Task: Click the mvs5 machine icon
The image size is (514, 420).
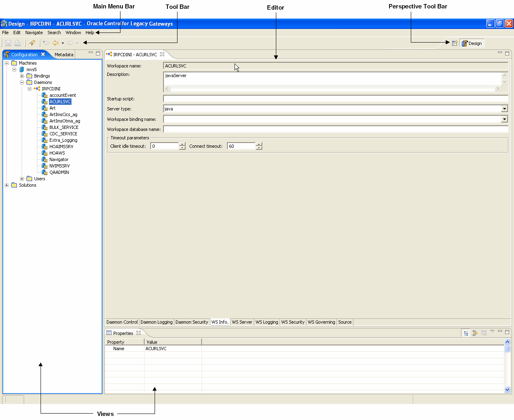Action: click(x=22, y=69)
